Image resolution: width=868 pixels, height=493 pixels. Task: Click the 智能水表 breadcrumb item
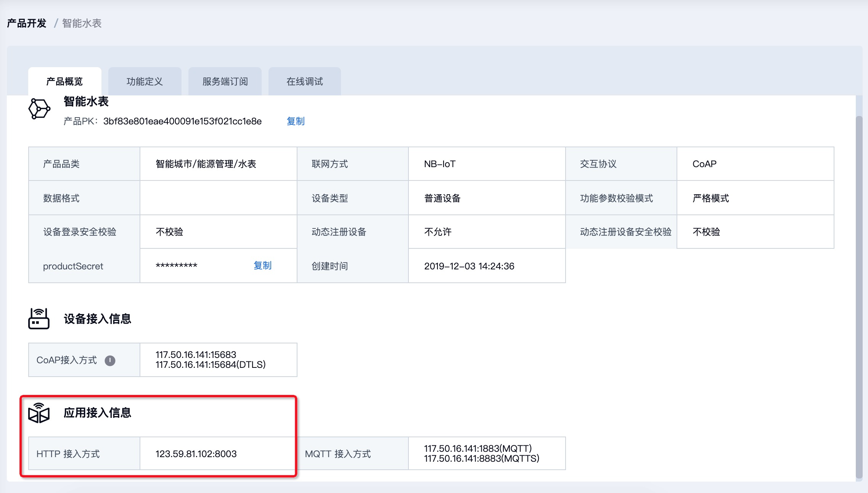(82, 23)
